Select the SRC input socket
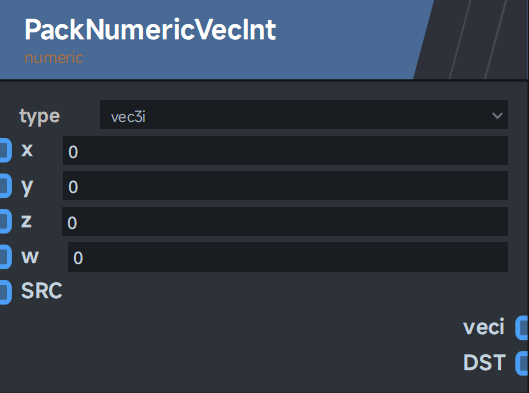This screenshot has width=529, height=393. pyautogui.click(x=5, y=292)
